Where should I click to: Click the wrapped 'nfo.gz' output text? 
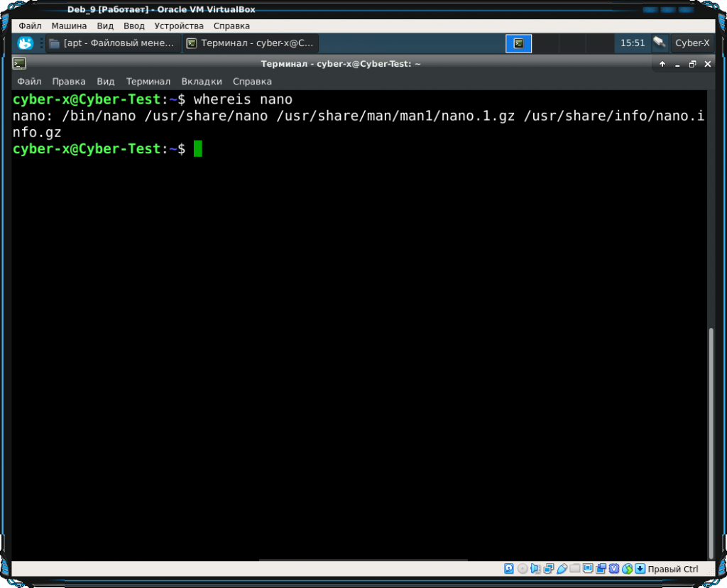click(x=37, y=133)
